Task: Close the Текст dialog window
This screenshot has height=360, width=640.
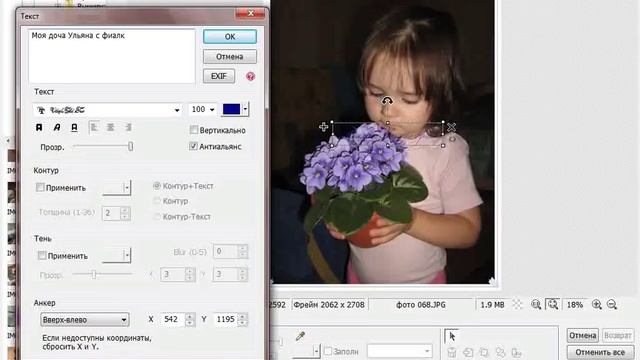Action: click(250, 14)
